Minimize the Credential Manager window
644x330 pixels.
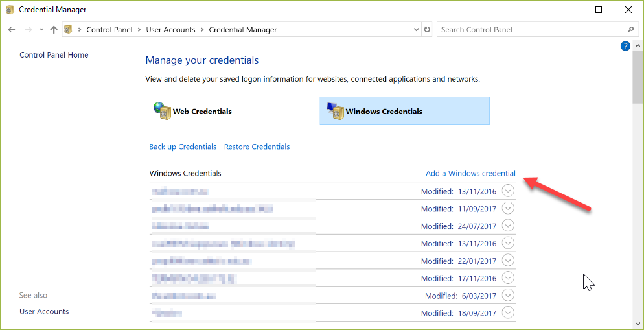(569, 10)
